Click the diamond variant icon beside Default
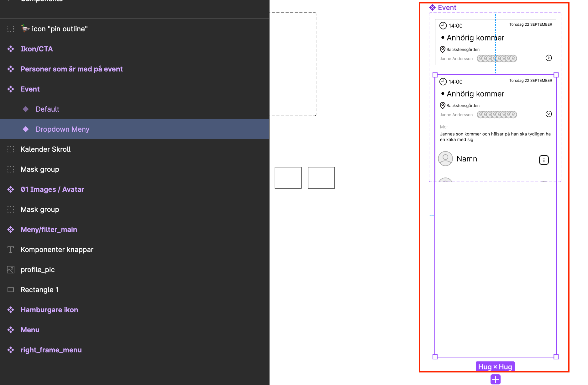Image resolution: width=588 pixels, height=385 pixels. click(x=26, y=109)
